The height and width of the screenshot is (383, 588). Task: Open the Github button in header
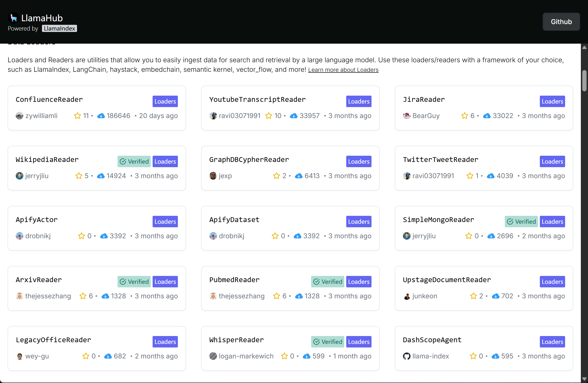pos(561,22)
